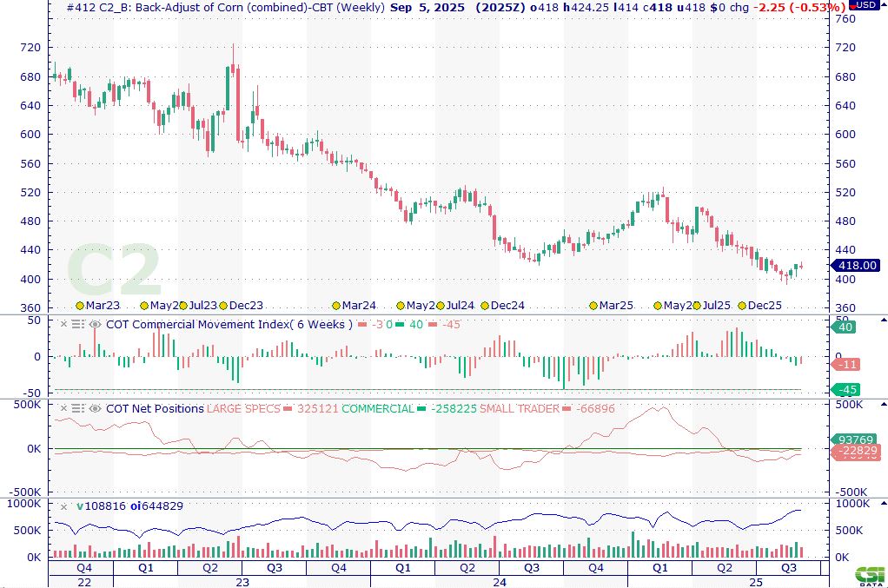Select year 24 on the time axis

tap(500, 581)
